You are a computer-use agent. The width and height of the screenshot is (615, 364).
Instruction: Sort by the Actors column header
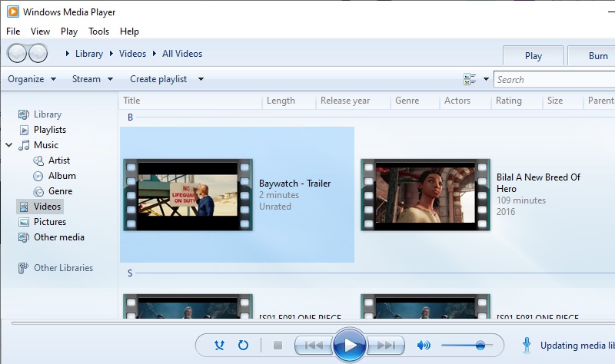(x=465, y=101)
